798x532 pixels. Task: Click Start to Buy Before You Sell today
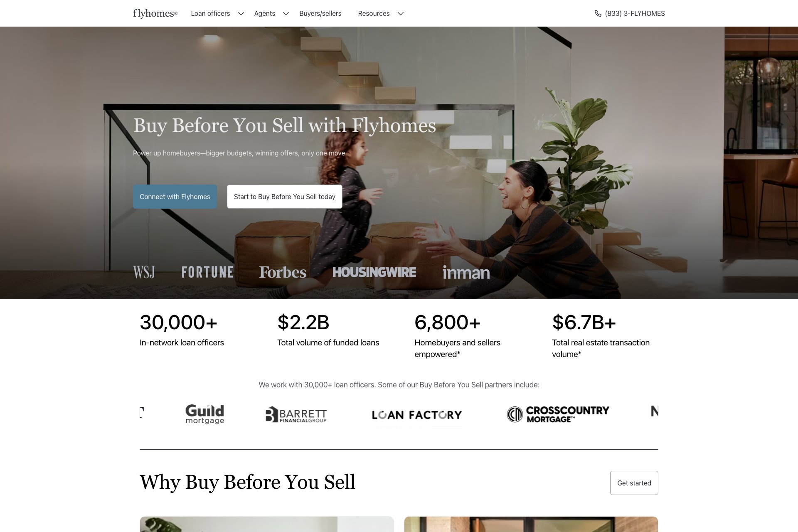point(285,197)
